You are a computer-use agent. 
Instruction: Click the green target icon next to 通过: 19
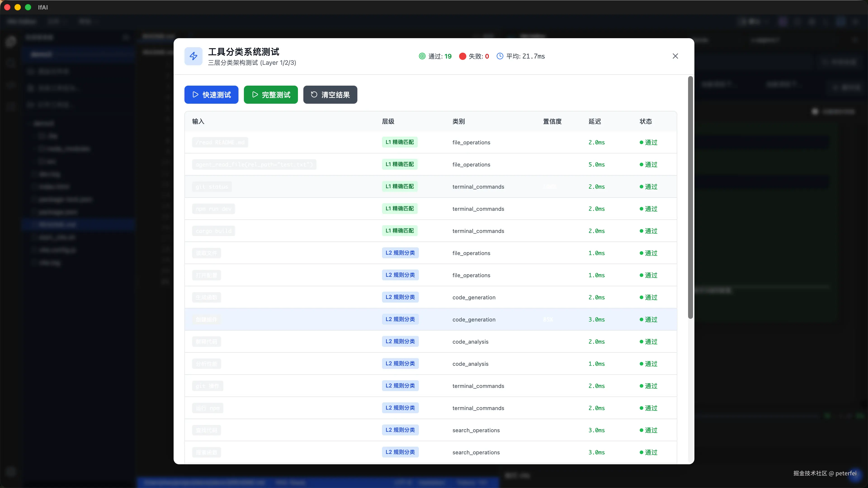pos(422,56)
